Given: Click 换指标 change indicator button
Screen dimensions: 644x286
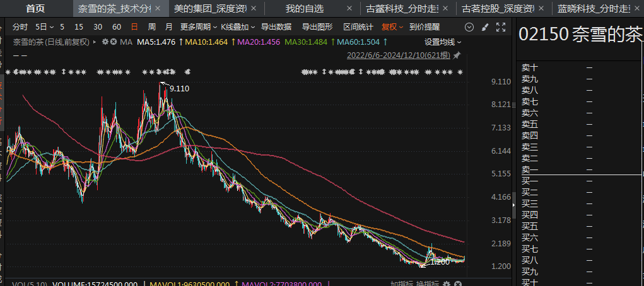Looking at the screenshot, I should 428,283.
